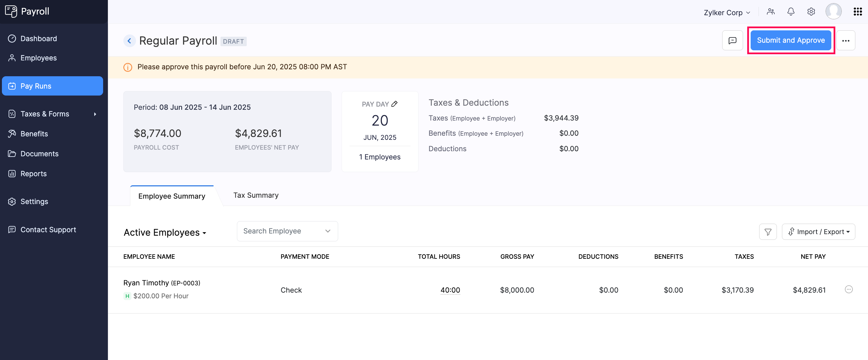The height and width of the screenshot is (360, 868).
Task: Switch to the Tax Summary tab
Action: pos(256,195)
